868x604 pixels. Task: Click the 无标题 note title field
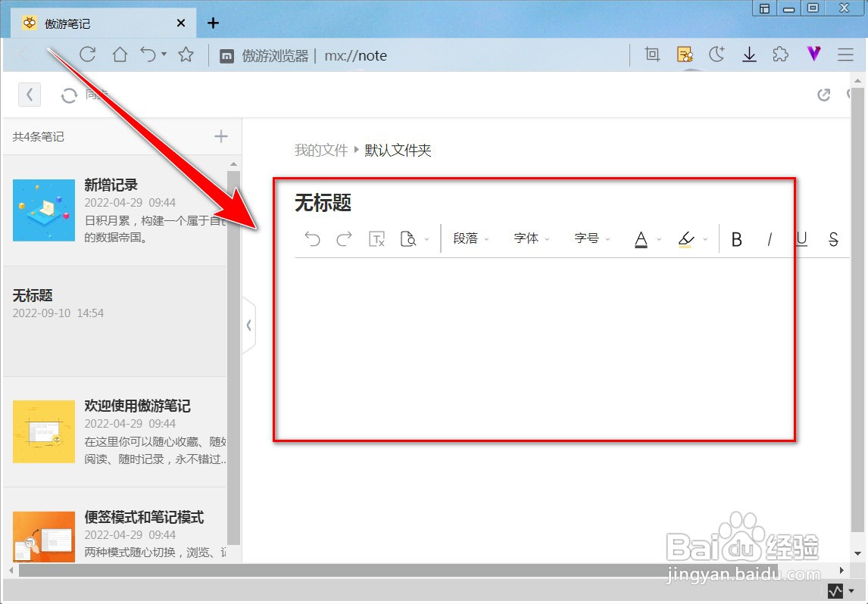click(323, 202)
